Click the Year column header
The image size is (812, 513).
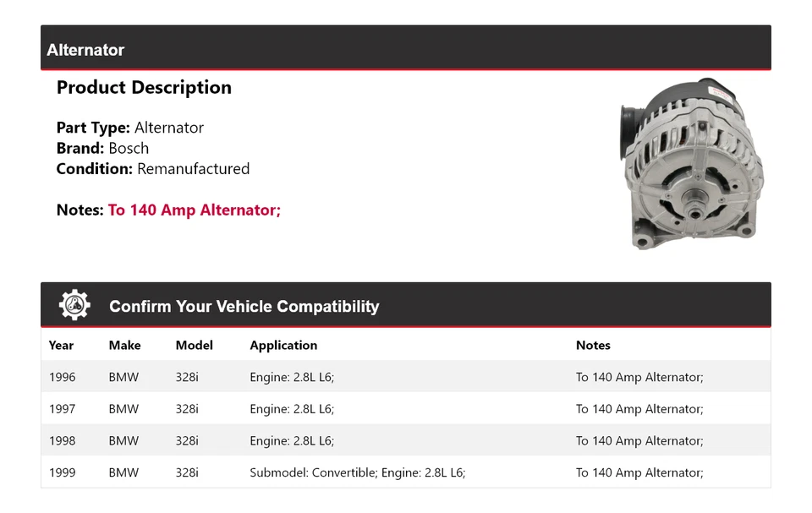(x=62, y=345)
